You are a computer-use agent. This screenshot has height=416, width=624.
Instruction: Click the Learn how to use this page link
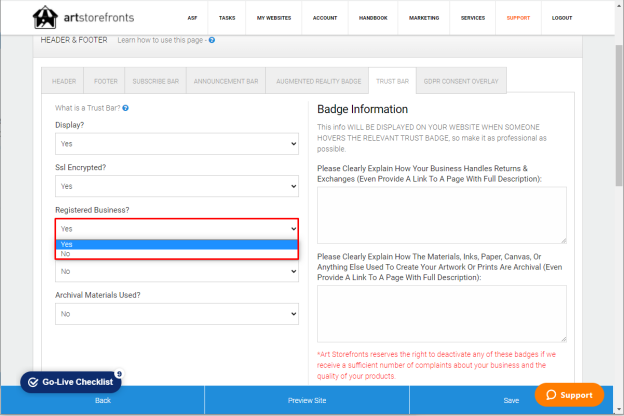[x=160, y=40]
